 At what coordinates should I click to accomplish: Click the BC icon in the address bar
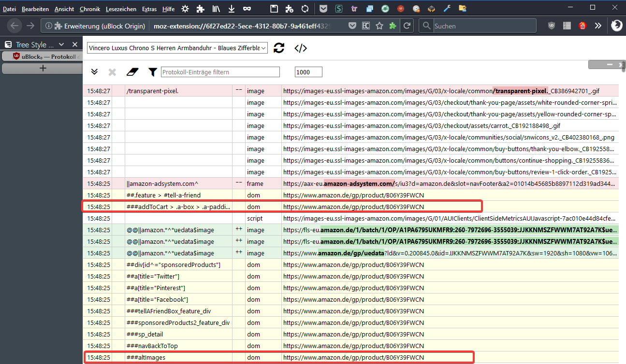click(x=366, y=26)
